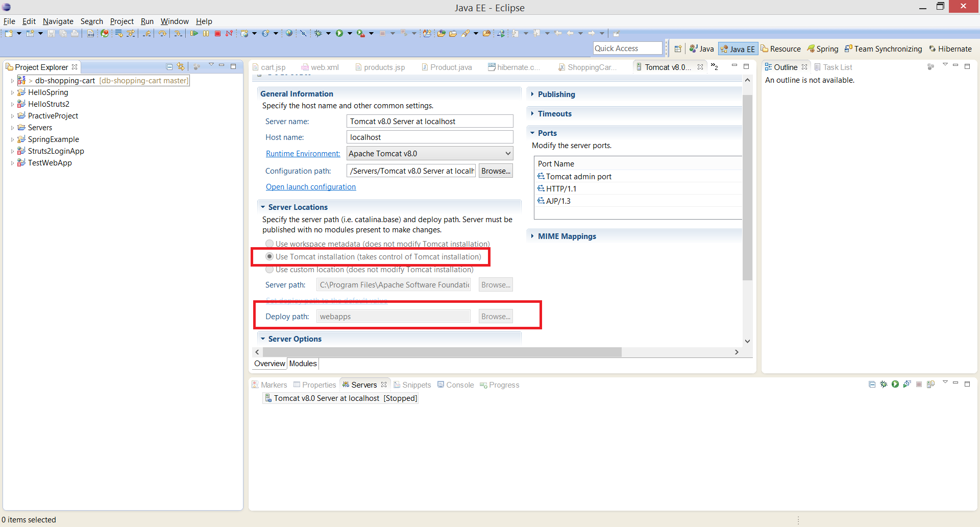This screenshot has height=527, width=980.
Task: Switch to the Modules tab
Action: 303,364
